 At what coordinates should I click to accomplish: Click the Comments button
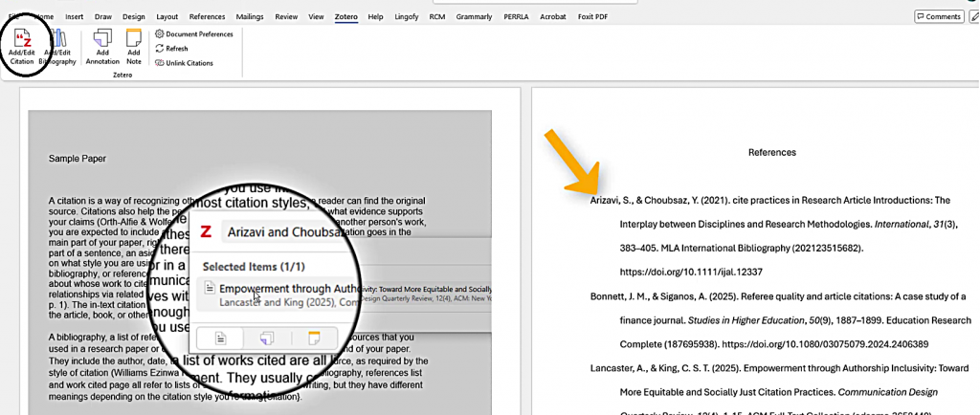point(939,16)
